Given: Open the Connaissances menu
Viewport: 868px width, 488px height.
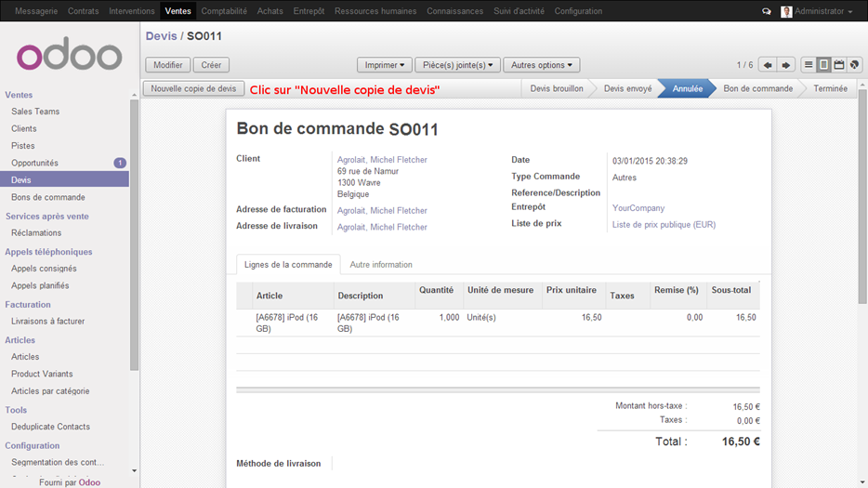Looking at the screenshot, I should pyautogui.click(x=455, y=11).
